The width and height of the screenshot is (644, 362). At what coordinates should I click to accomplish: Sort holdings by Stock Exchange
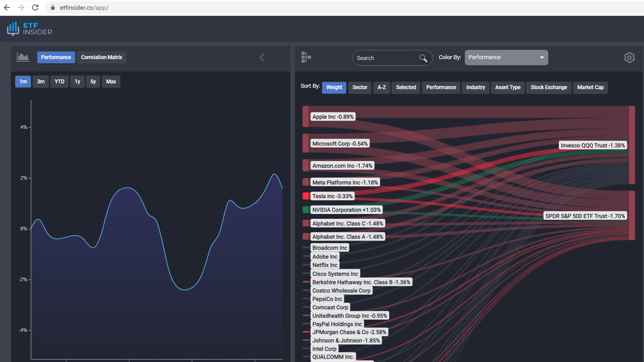click(549, 87)
